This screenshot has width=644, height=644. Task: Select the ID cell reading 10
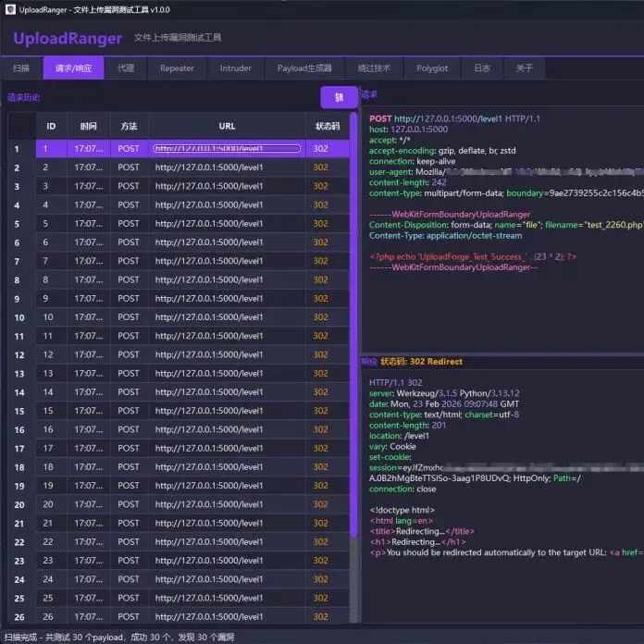pos(51,317)
